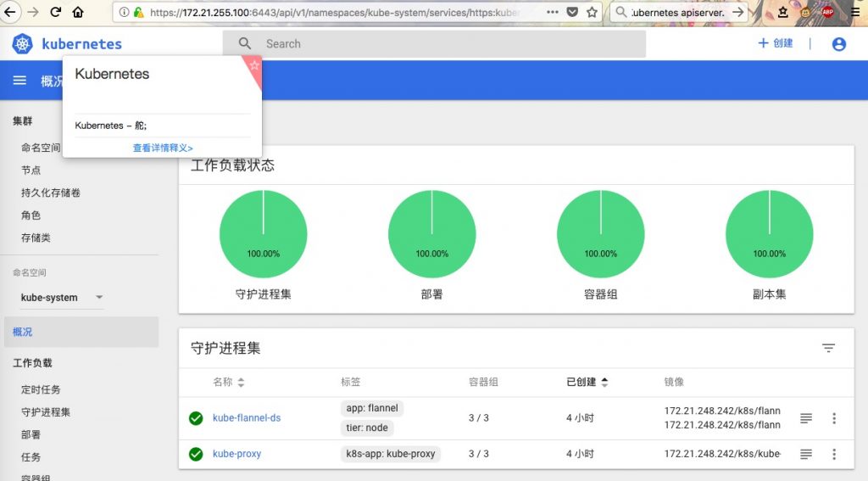Sort table by 名称 column

click(x=228, y=382)
